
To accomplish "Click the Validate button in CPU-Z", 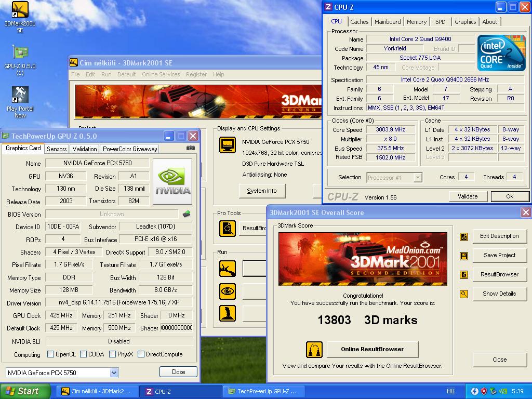I will (468, 196).
